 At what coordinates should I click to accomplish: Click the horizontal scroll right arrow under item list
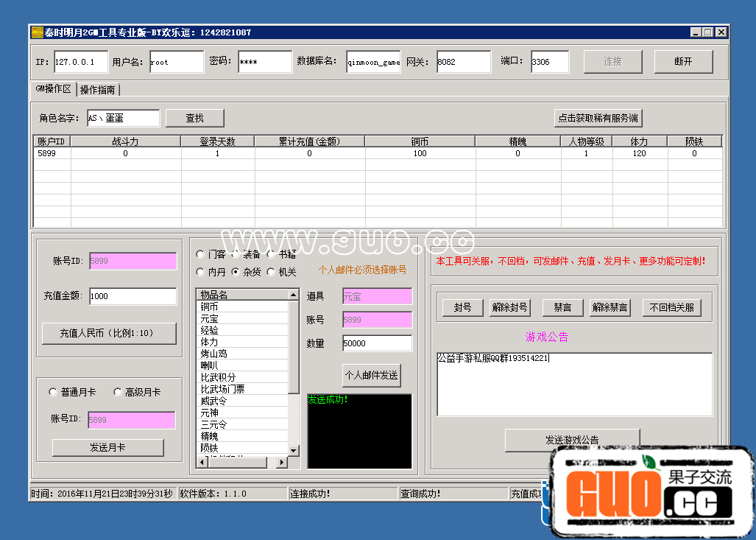[281, 462]
